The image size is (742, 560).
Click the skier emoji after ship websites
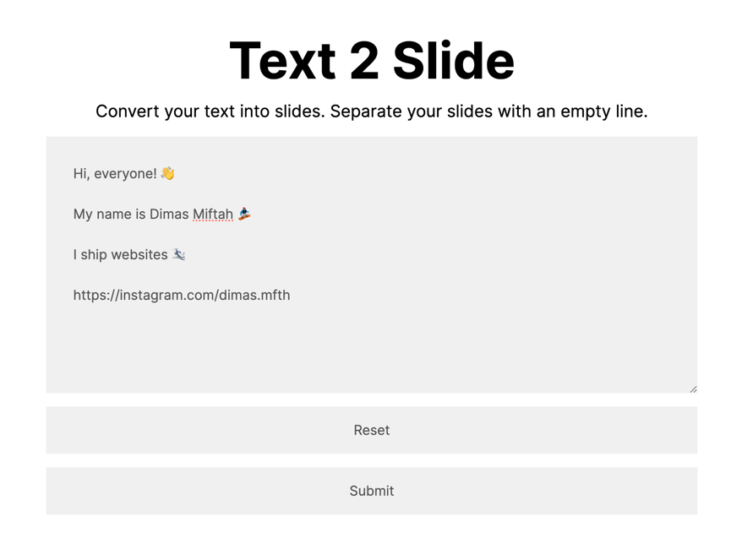click(x=177, y=254)
